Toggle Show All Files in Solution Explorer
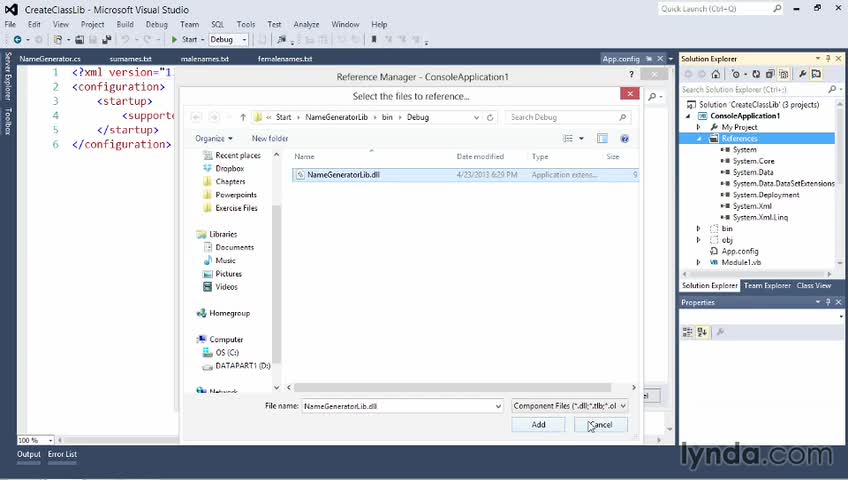848x480 pixels. click(784, 74)
